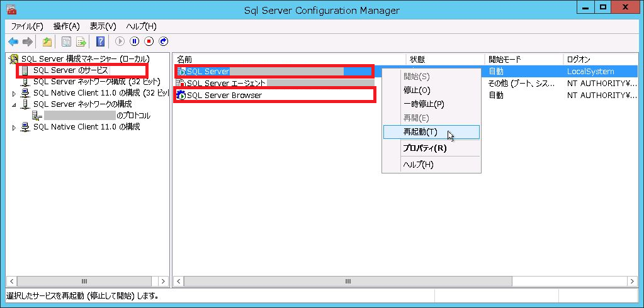This screenshot has width=644, height=308.
Task: Open Help with the question mark icon
Action: [100, 41]
